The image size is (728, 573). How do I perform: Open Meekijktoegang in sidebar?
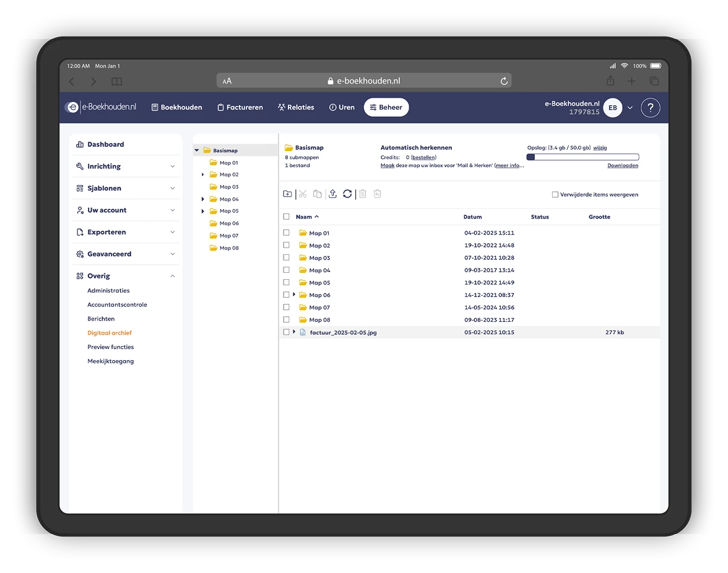(x=110, y=361)
